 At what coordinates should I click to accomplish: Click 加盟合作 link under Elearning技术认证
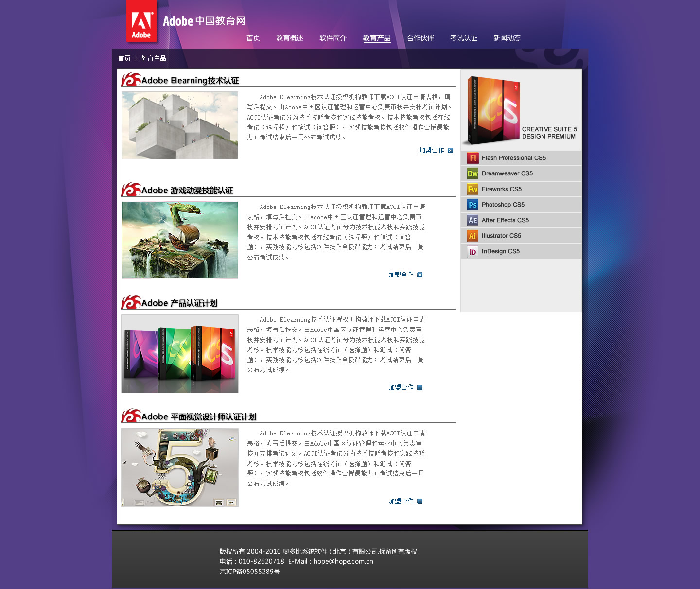[x=432, y=151]
